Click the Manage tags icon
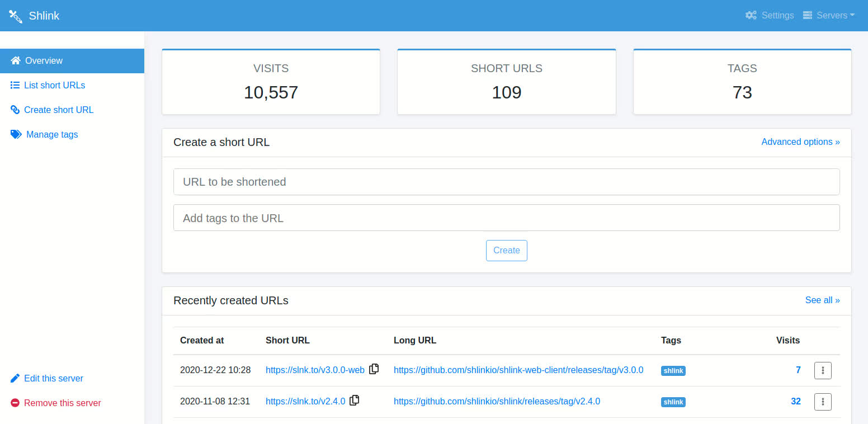The image size is (868, 424). [16, 135]
